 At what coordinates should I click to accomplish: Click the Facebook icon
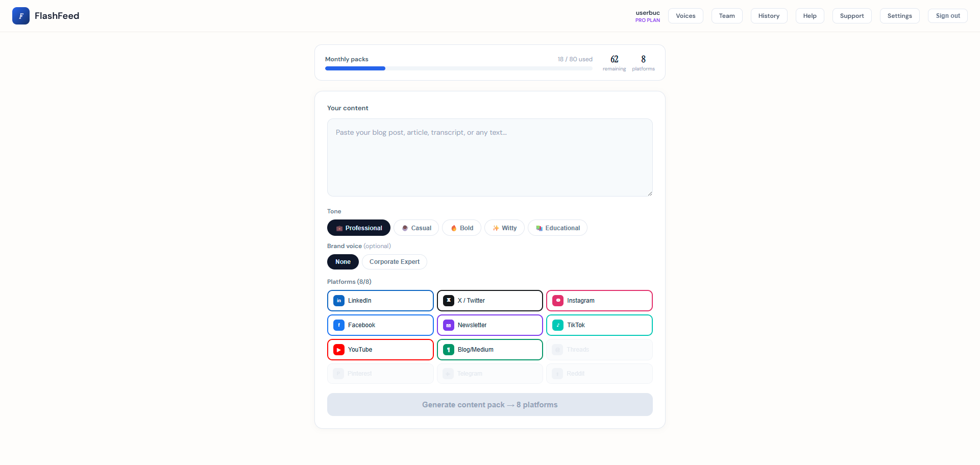click(x=338, y=325)
